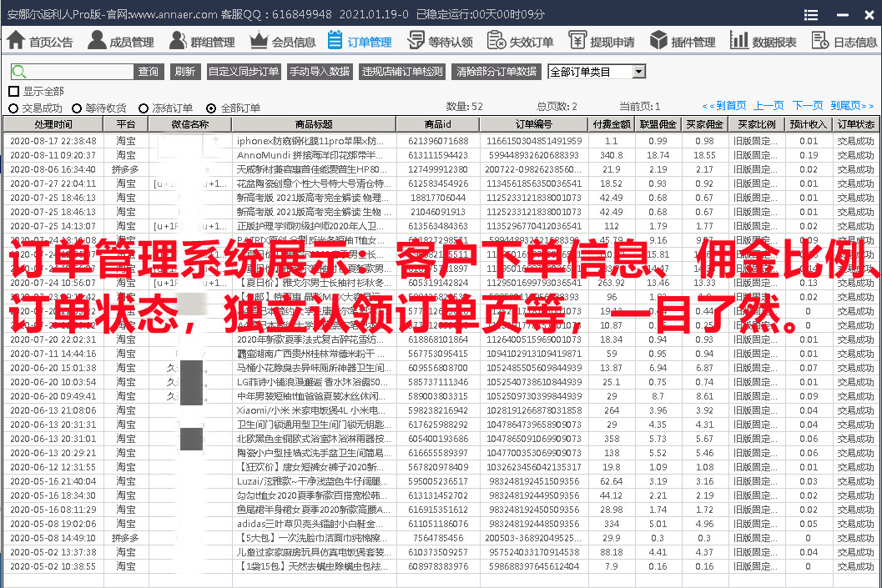Click product id 7564785456
The image size is (882, 588).
[x=438, y=538]
